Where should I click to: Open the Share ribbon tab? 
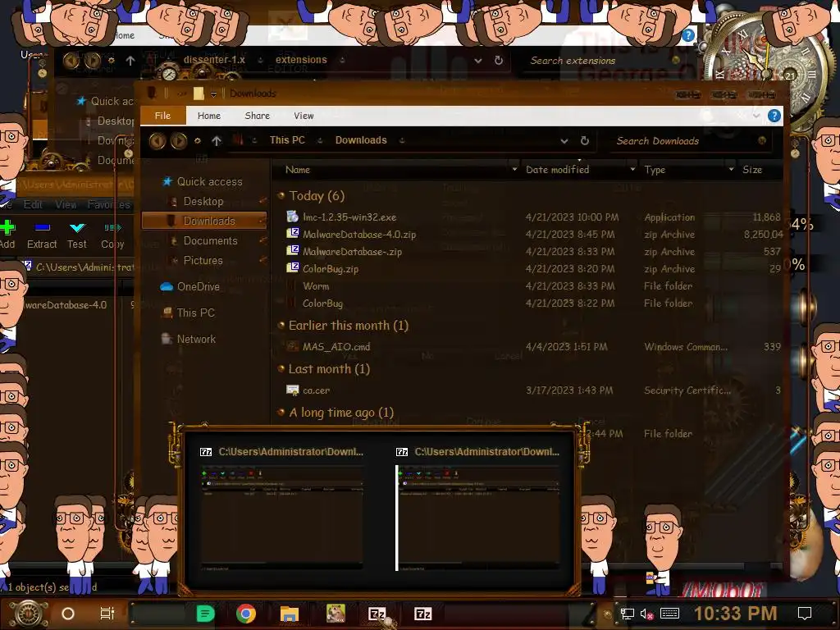[x=257, y=116]
